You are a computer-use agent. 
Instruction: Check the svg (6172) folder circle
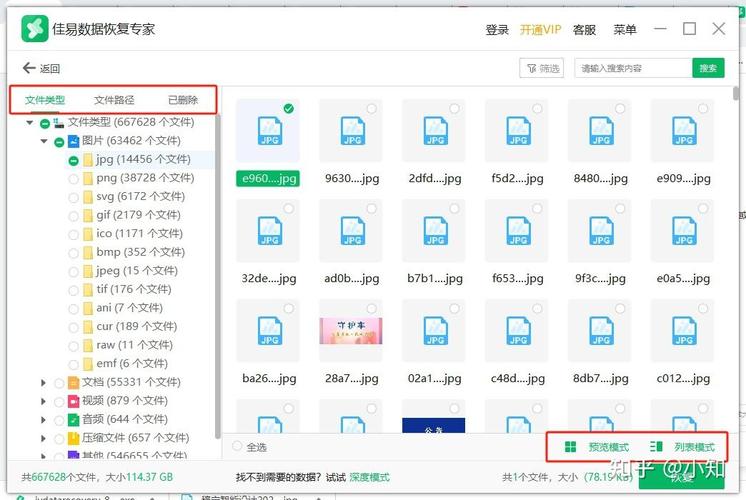pyautogui.click(x=73, y=197)
